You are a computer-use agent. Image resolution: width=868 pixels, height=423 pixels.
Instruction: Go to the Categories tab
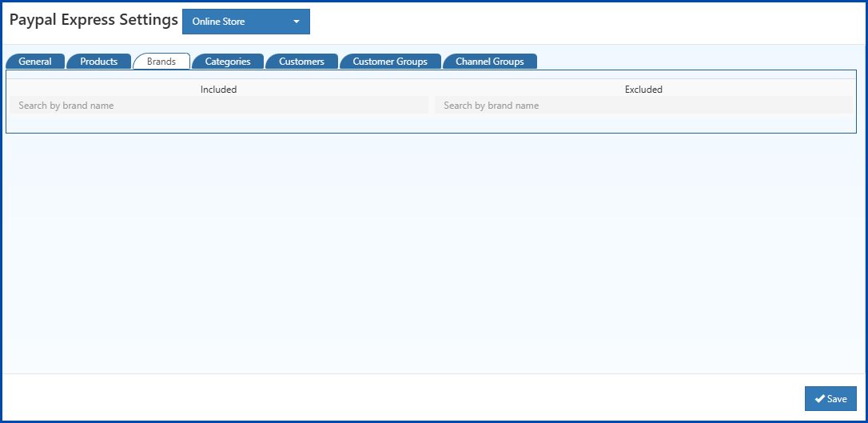(x=228, y=62)
